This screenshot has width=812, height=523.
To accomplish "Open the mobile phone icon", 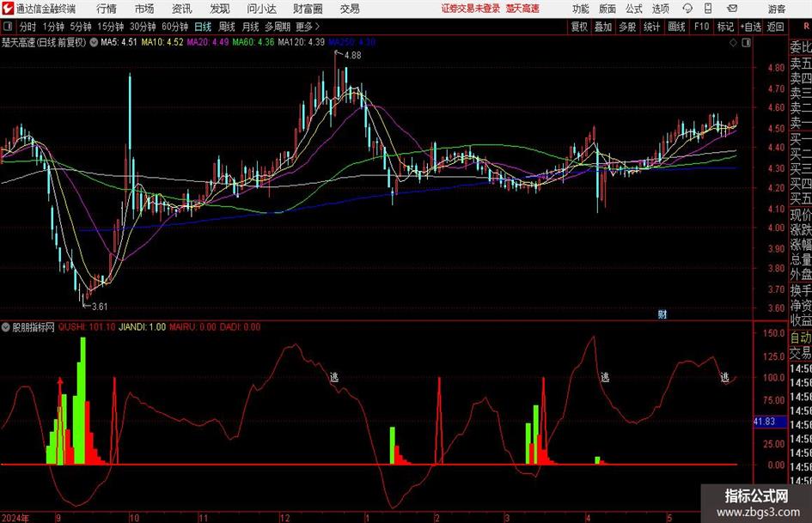I will (x=708, y=9).
